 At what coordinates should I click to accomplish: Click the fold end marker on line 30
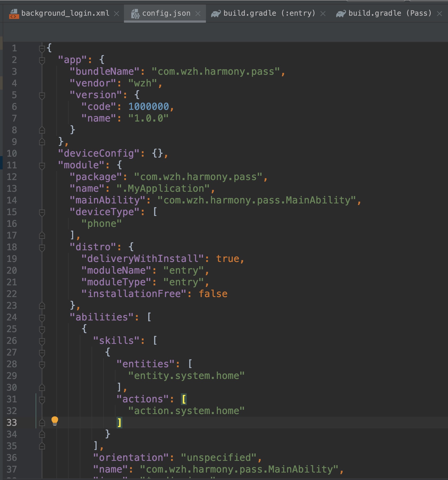[x=42, y=387]
